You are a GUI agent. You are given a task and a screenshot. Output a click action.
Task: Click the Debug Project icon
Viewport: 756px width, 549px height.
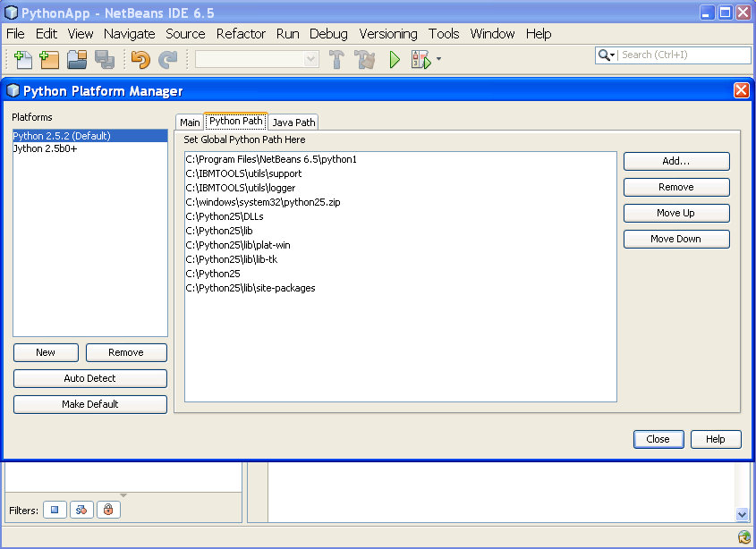tap(420, 60)
